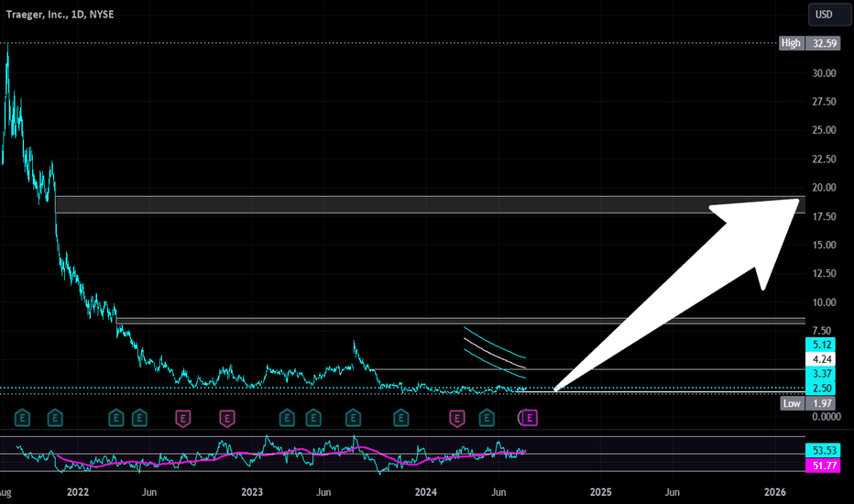Select the Low 1.97 price label

pyautogui.click(x=810, y=403)
